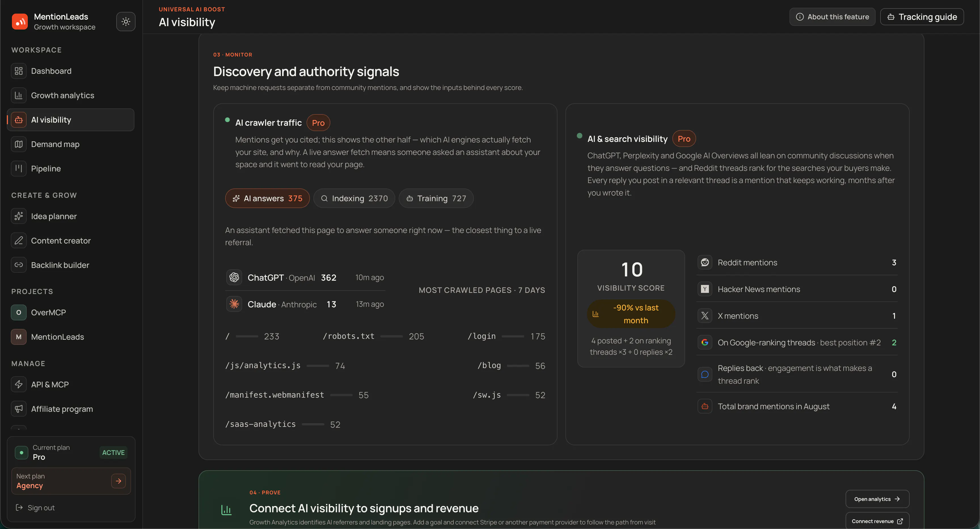Click Open analytics button

(x=877, y=499)
